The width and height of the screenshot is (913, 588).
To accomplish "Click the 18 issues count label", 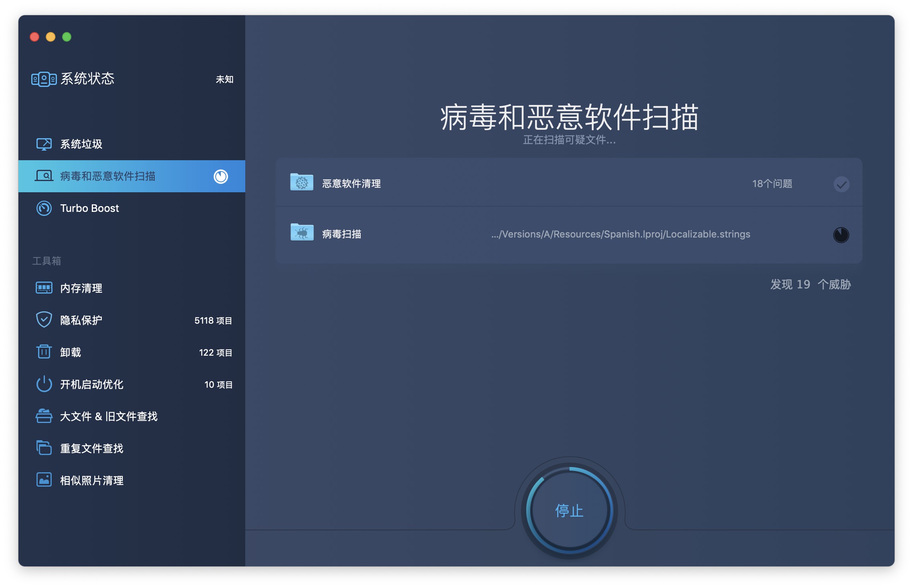I will pos(772,184).
